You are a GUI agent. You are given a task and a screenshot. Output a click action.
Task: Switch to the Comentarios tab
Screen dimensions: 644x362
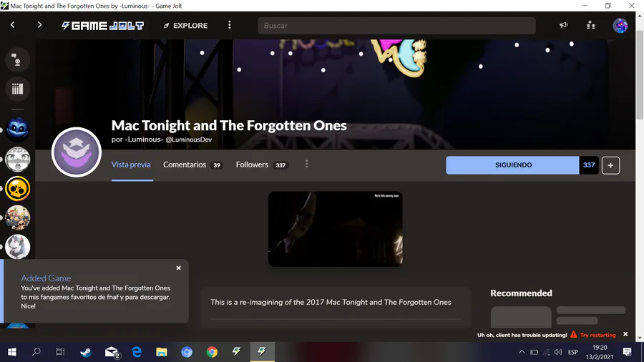[x=192, y=165]
